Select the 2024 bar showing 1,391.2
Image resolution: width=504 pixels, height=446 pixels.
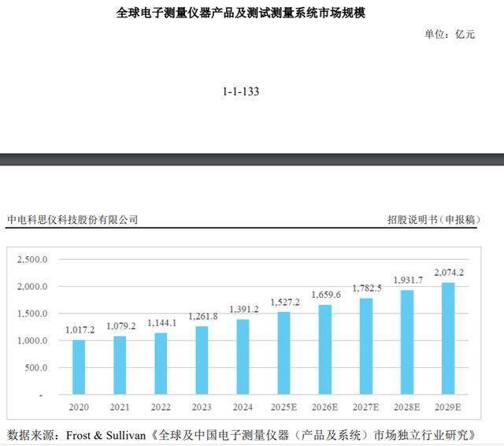[243, 357]
